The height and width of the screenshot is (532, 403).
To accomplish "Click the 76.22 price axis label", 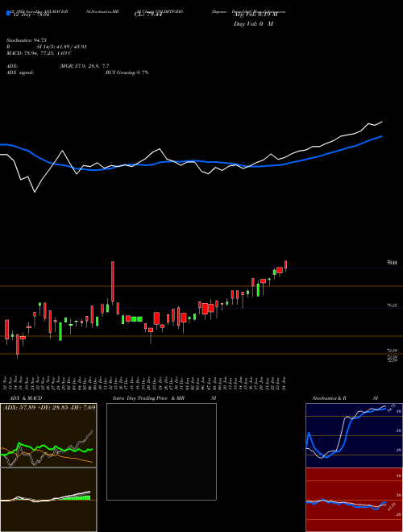I will (x=393, y=305).
